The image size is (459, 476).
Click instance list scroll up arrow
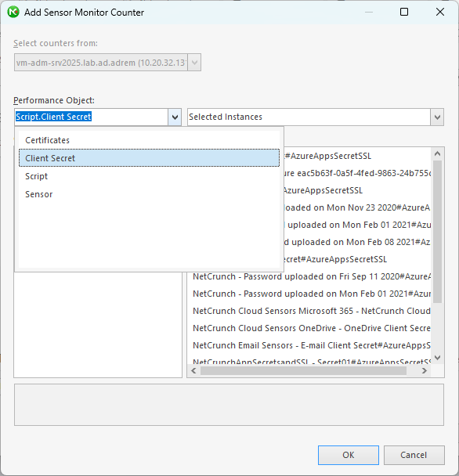click(437, 154)
